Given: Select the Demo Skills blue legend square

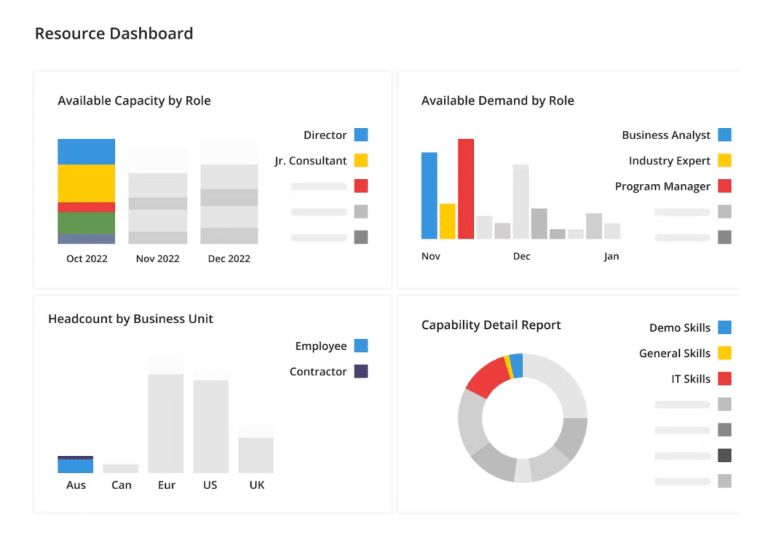Looking at the screenshot, I should click(724, 327).
